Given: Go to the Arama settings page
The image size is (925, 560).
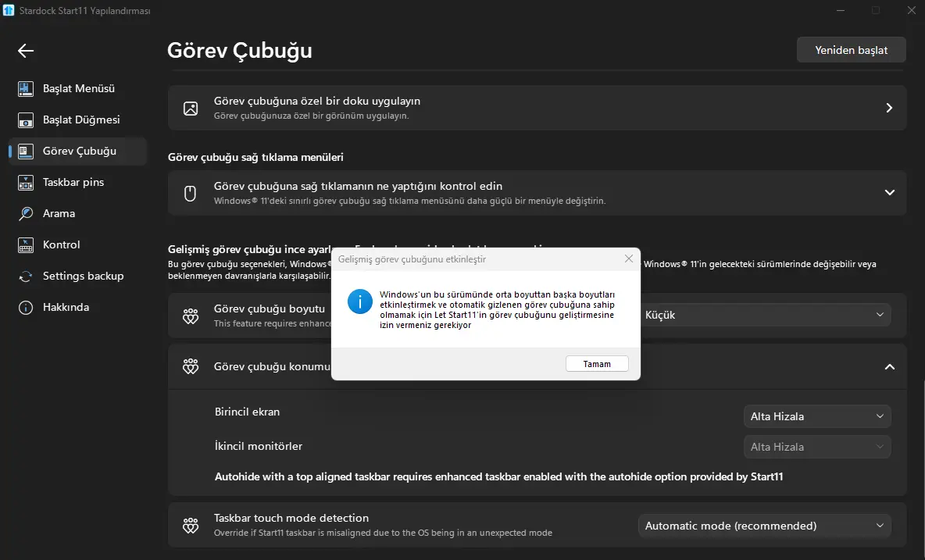Looking at the screenshot, I should pos(78,213).
